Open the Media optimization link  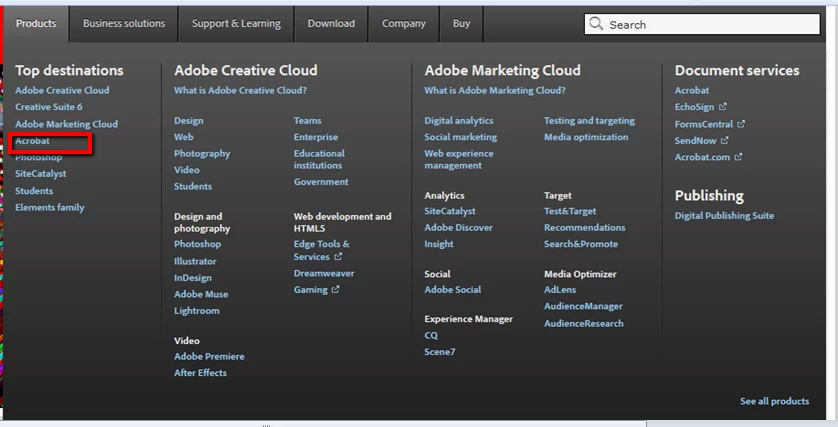[586, 137]
